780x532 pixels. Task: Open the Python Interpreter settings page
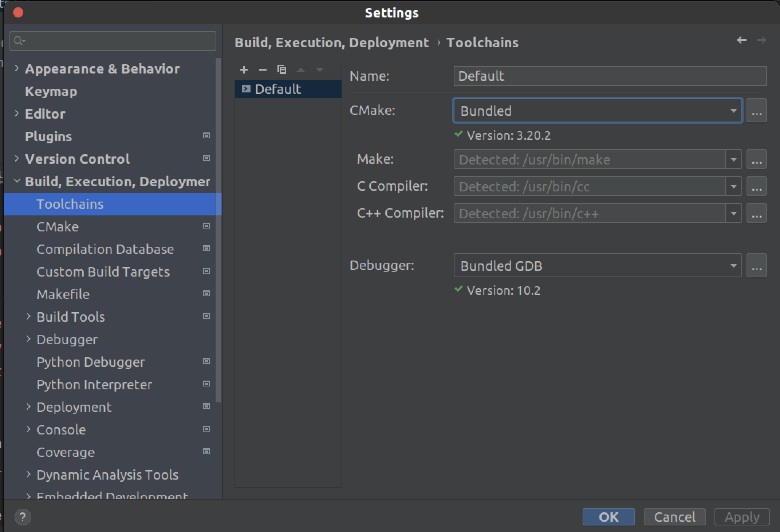pyautogui.click(x=94, y=385)
